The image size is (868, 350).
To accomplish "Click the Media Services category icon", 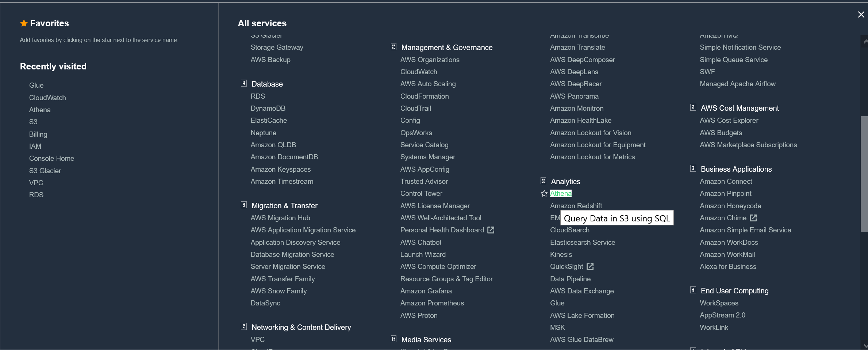I will (393, 339).
